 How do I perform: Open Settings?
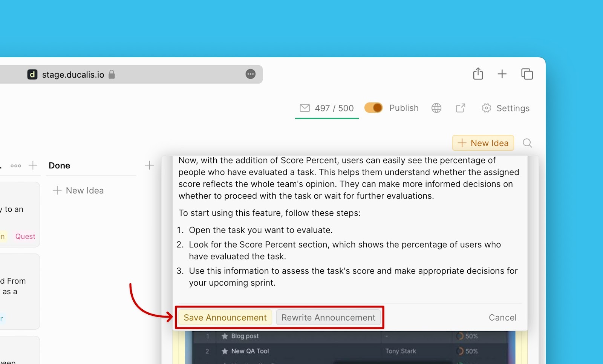coord(505,108)
